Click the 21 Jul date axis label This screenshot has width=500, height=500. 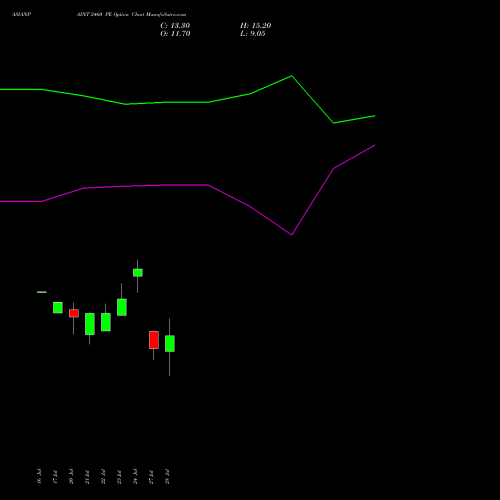point(87,476)
